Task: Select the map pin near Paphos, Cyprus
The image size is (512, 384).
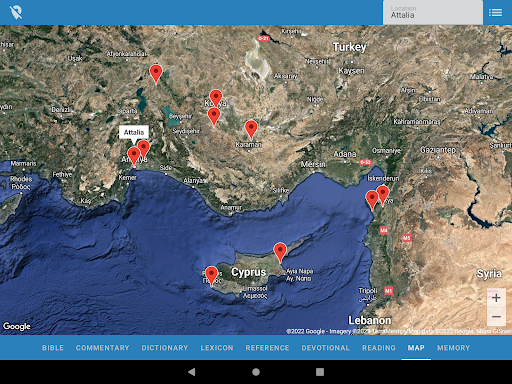Action: coord(211,276)
